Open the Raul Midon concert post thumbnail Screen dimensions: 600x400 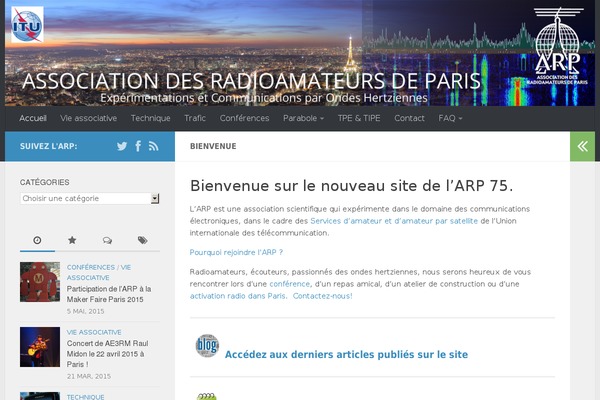40,347
